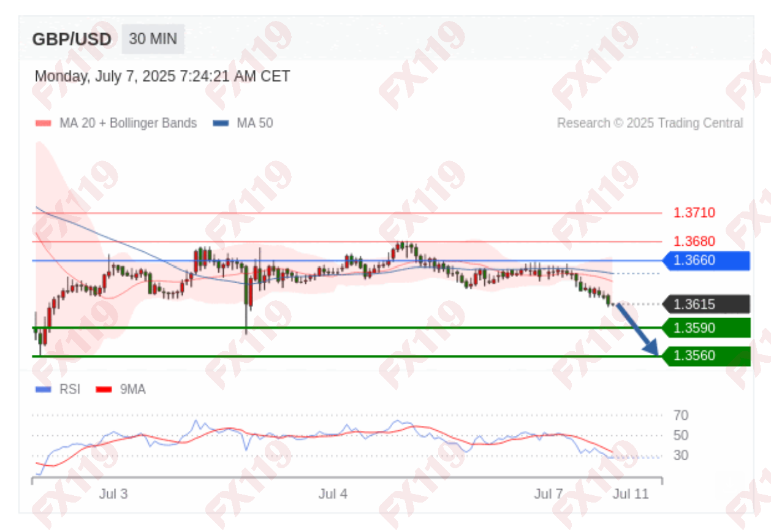
Task: Click the 30 MIN timeframe badge
Action: coord(153,39)
